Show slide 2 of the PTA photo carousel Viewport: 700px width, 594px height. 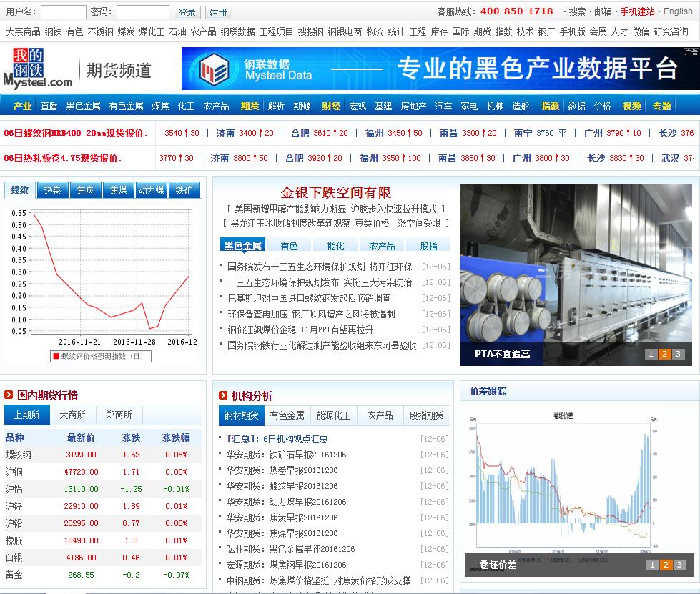(665, 354)
